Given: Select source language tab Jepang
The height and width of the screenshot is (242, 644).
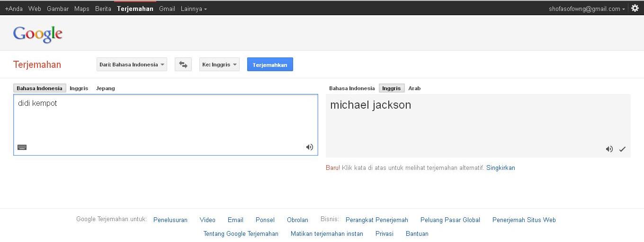Looking at the screenshot, I should click(x=105, y=88).
